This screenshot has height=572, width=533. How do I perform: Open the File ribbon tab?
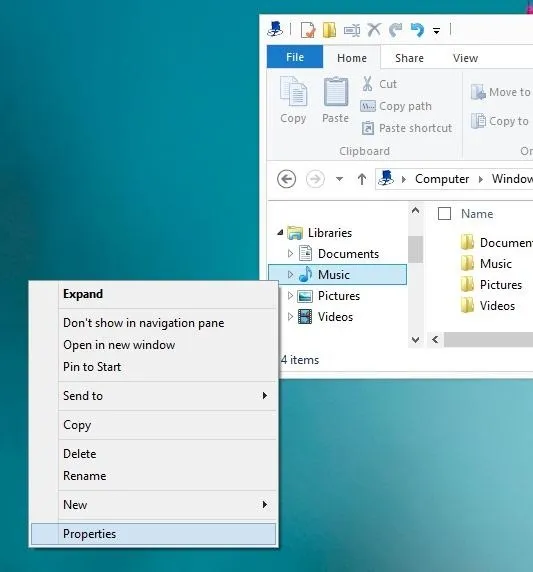click(295, 57)
